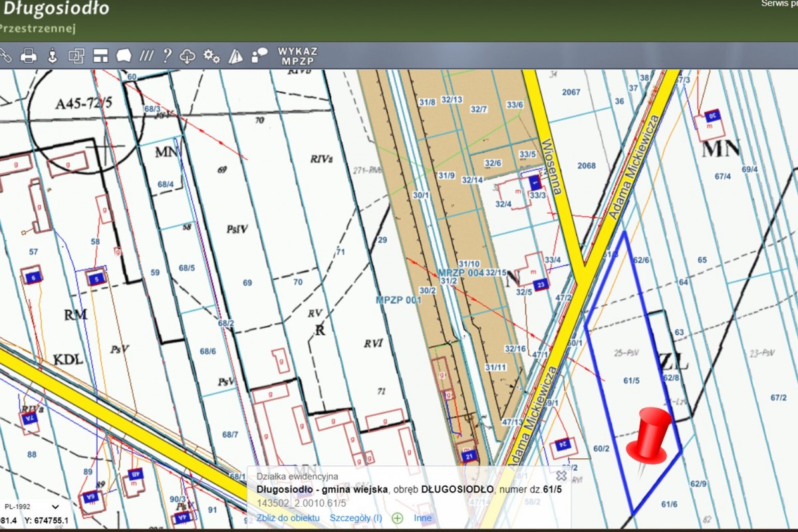Click the warning triangle icon

tap(235, 56)
